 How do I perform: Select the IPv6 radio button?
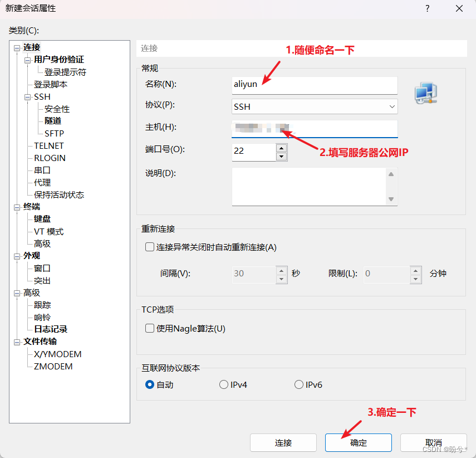pyautogui.click(x=298, y=384)
